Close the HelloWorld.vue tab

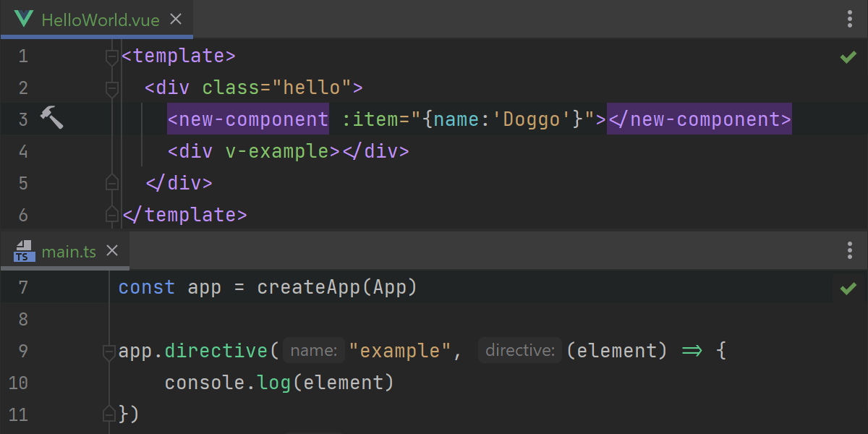coord(175,20)
